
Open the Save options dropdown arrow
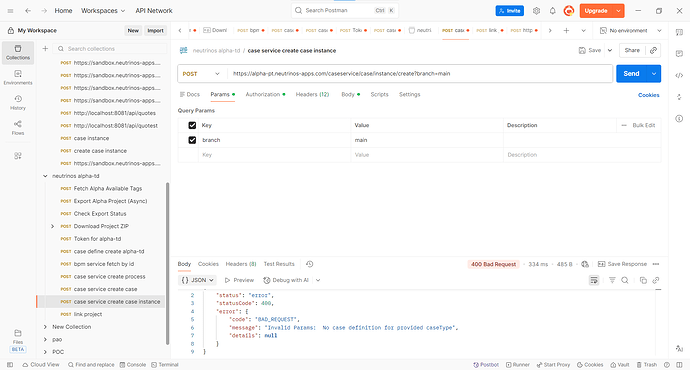tap(610, 50)
